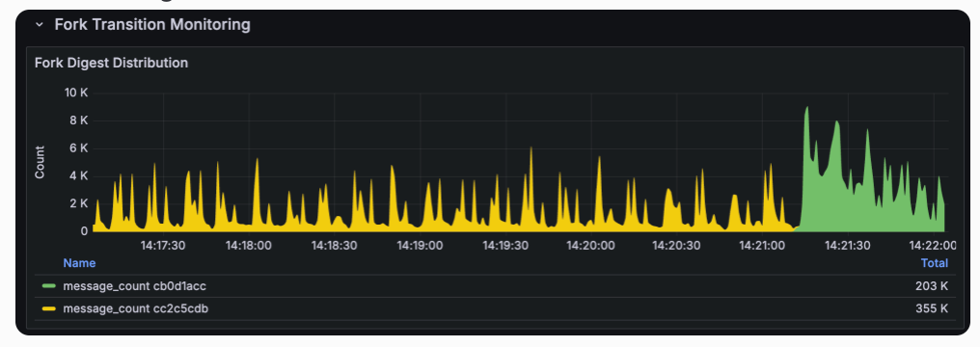Click the 14:17:30 time axis label
The image size is (980, 347).
coord(162,245)
